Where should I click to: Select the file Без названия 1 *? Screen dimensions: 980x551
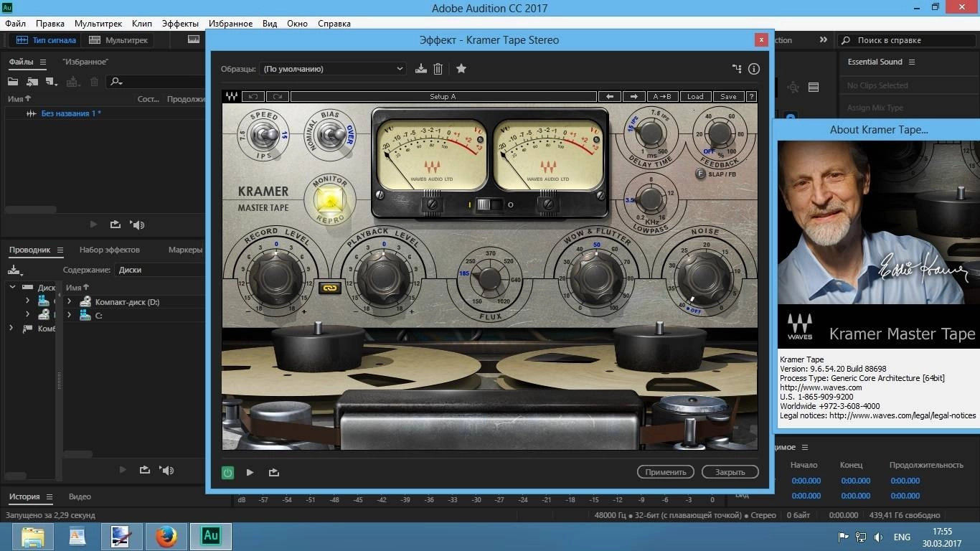(71, 113)
